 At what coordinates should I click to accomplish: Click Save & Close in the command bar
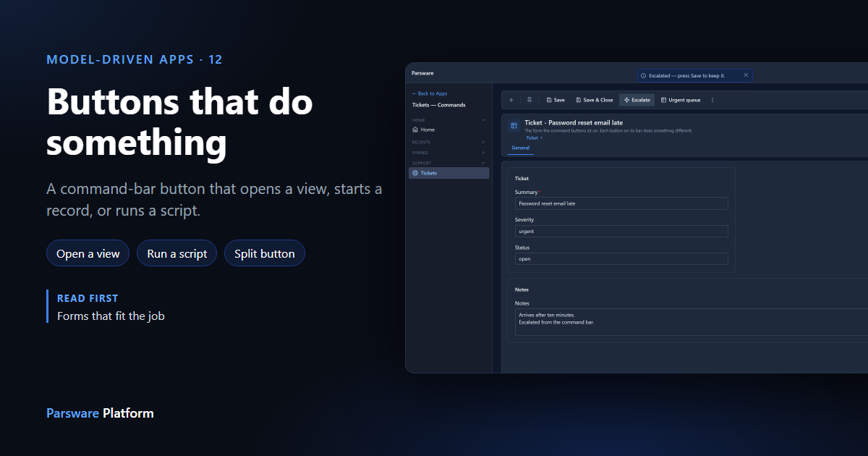[x=594, y=100]
